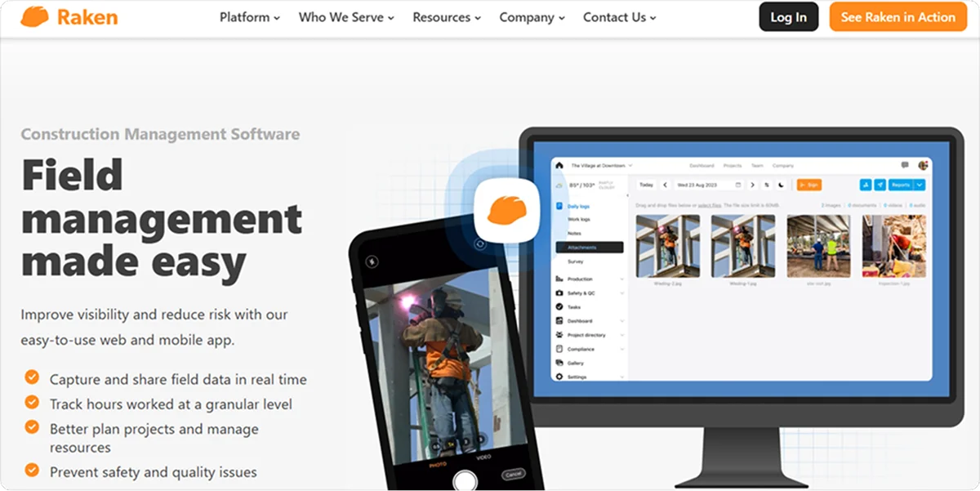
Task: Click the blue send arrow icon button
Action: (x=880, y=185)
